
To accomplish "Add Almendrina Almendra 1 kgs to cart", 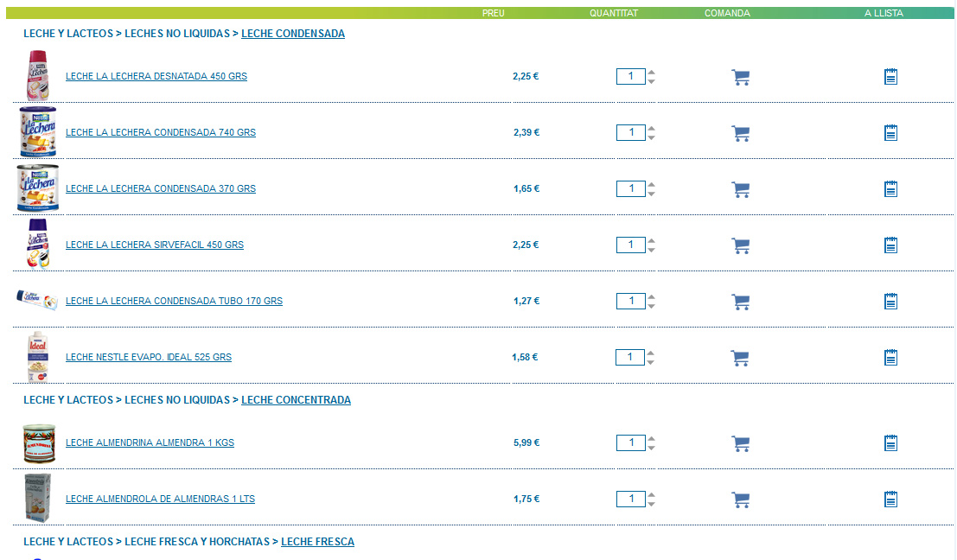I will pyautogui.click(x=740, y=444).
